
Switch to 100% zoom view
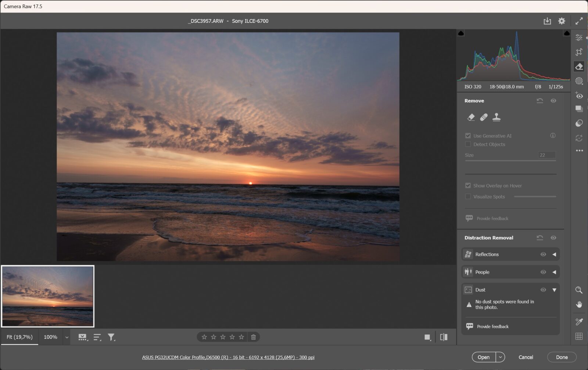[x=50, y=337]
